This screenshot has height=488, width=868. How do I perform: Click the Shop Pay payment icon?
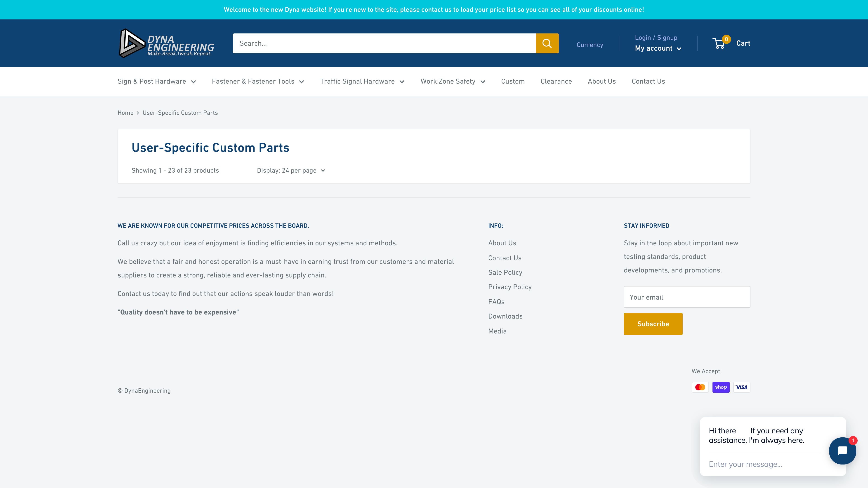coord(721,387)
